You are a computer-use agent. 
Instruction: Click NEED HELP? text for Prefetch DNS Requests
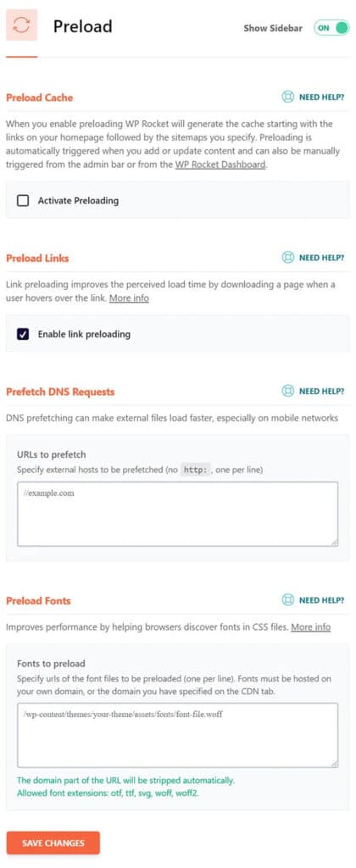(x=322, y=392)
